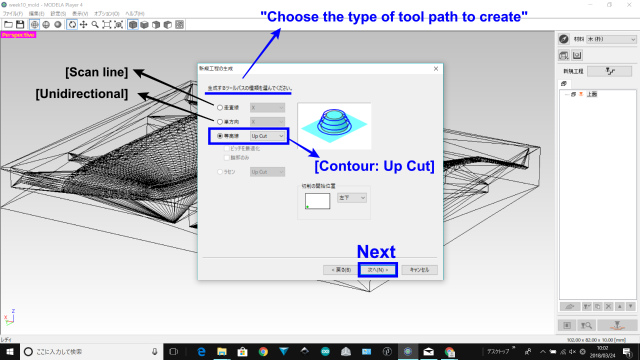
Task: Open the オプション(O) menu
Action: [107, 13]
